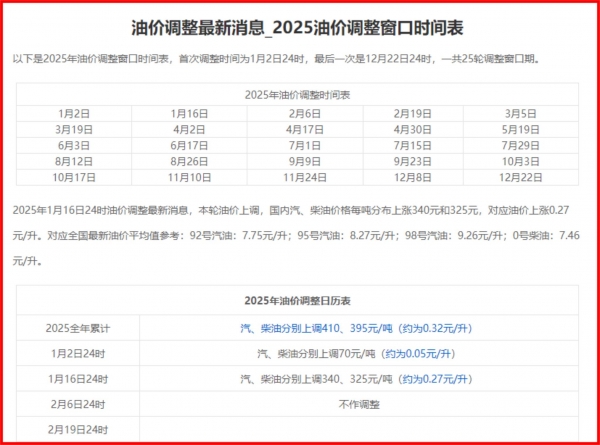This screenshot has width=600, height=445.
Task: Select the 3月5日 date cell
Action: point(526,113)
